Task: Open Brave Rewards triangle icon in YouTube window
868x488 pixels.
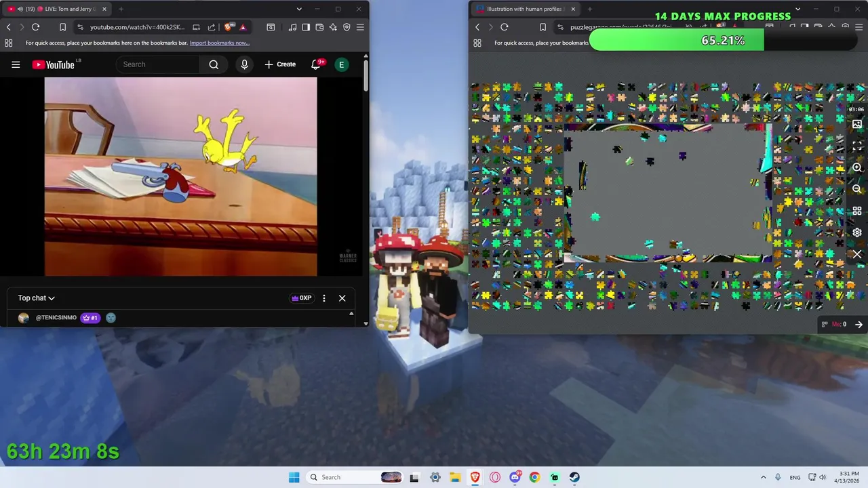Action: tap(242, 27)
